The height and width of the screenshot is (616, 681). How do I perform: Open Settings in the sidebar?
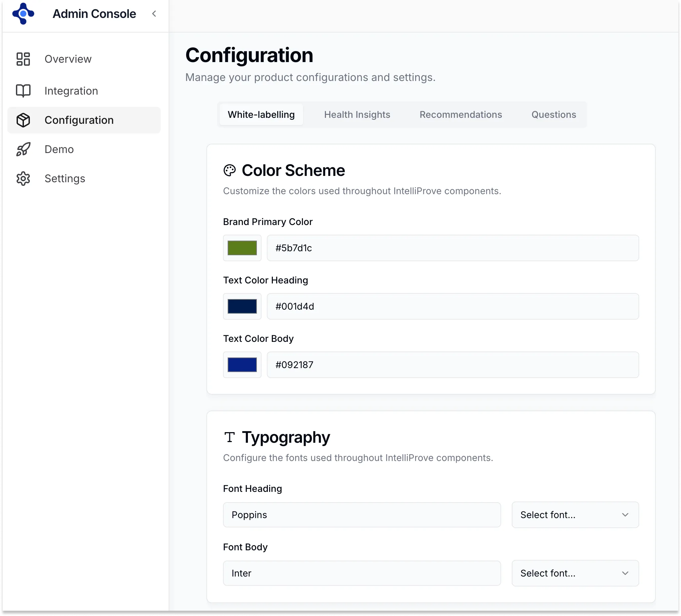click(x=84, y=179)
